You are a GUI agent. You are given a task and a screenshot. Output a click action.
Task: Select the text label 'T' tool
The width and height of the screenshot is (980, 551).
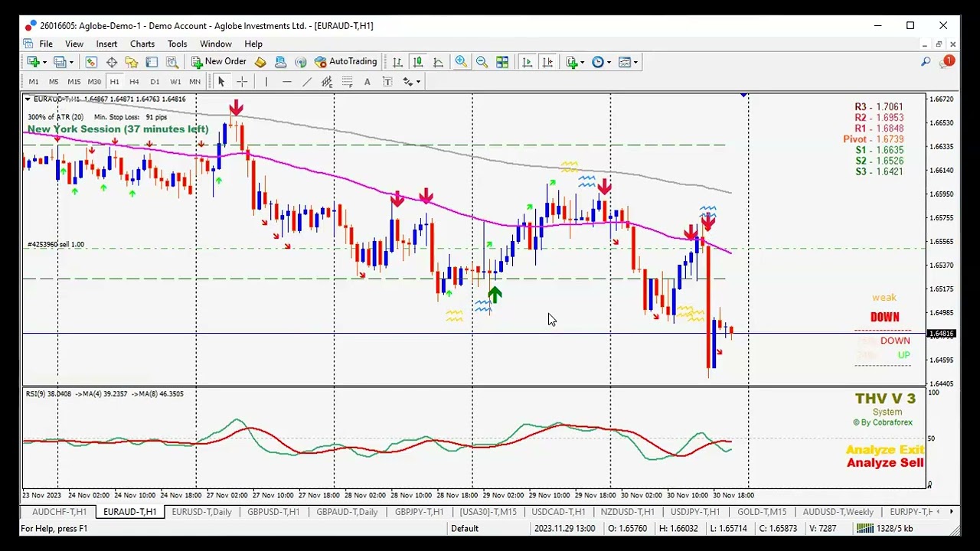pyautogui.click(x=387, y=82)
